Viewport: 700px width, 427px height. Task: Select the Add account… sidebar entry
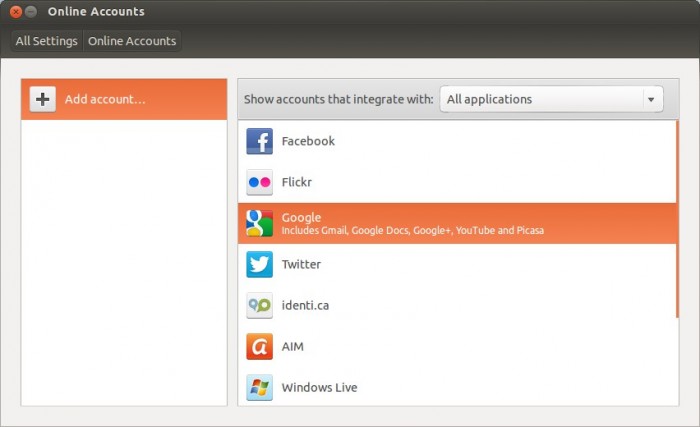pyautogui.click(x=124, y=100)
